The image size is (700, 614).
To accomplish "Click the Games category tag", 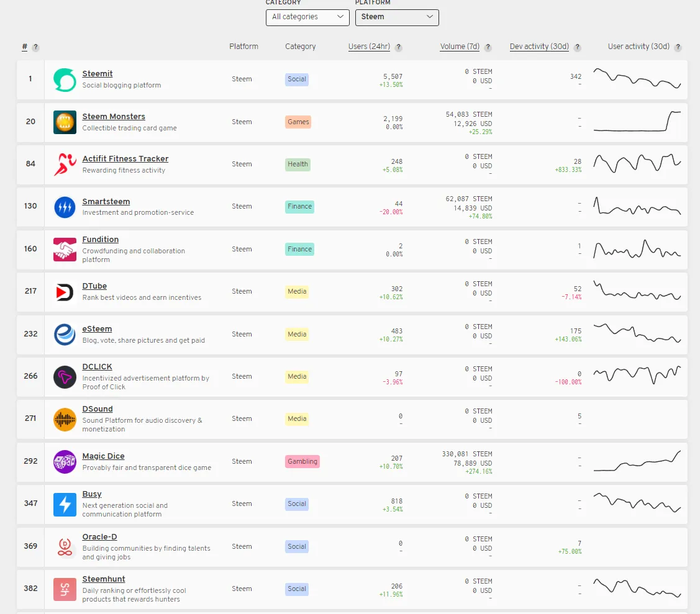I will pyautogui.click(x=298, y=122).
